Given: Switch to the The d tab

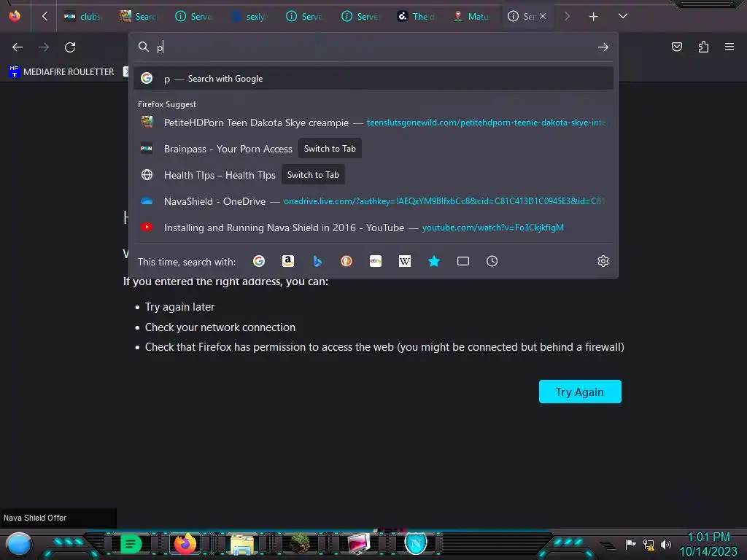Looking at the screenshot, I should coord(415,17).
